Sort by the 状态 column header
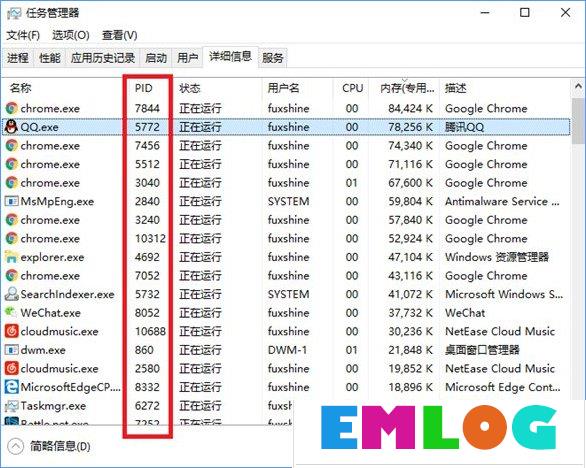The height and width of the screenshot is (468, 586). (x=190, y=88)
